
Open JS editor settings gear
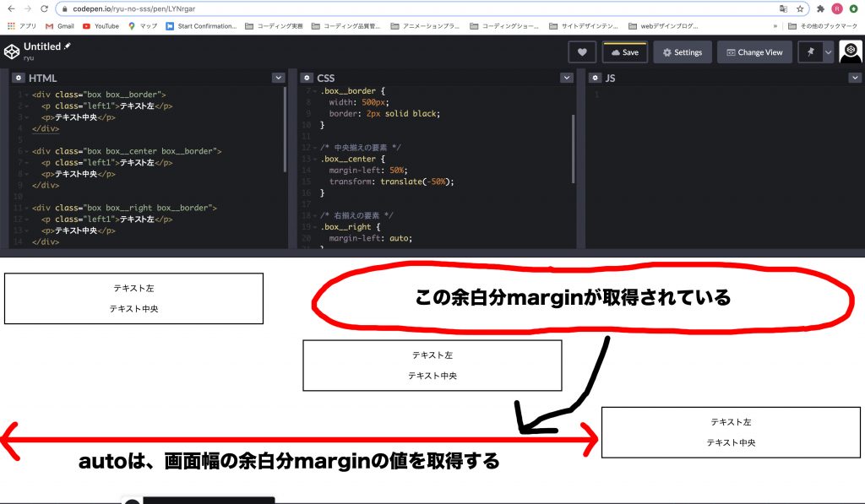pos(594,78)
